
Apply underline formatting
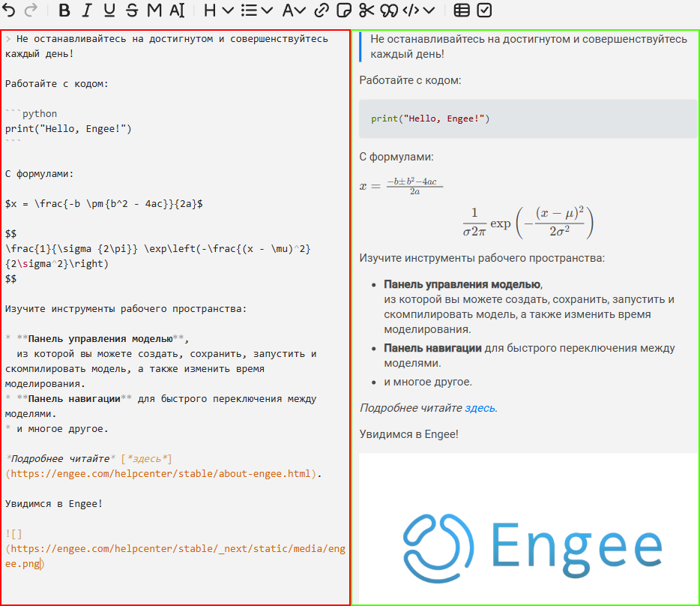point(109,10)
